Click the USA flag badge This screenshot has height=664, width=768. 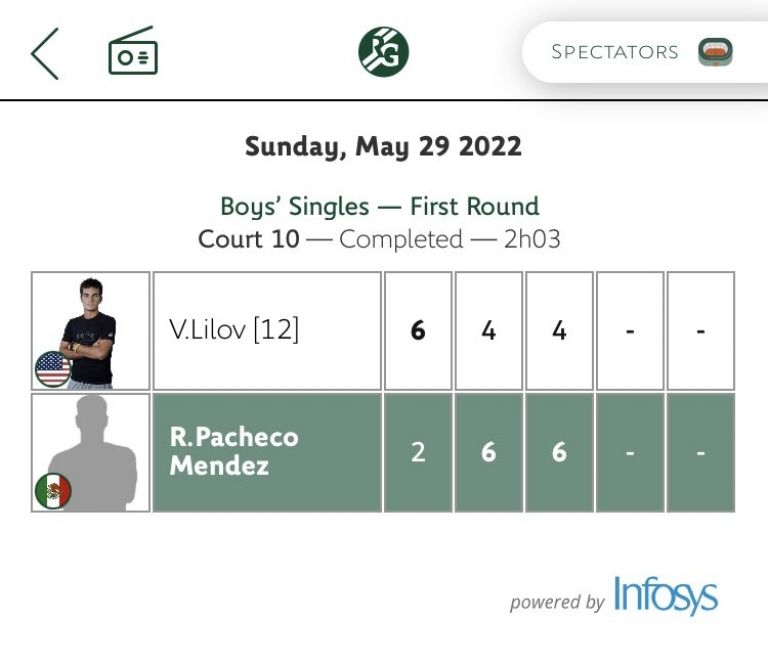click(x=53, y=369)
